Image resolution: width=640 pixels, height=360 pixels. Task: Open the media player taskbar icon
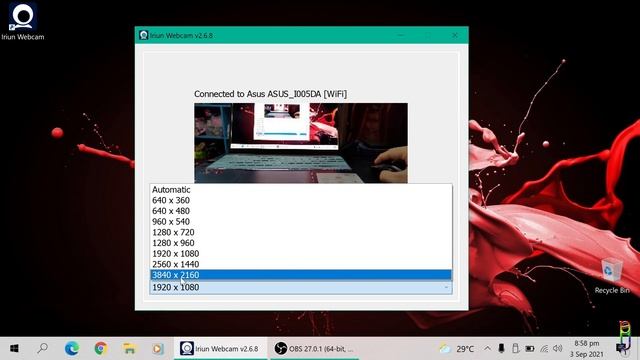coord(158,349)
